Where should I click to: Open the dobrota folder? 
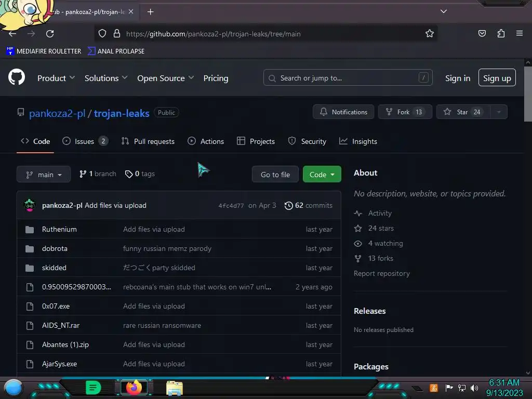55,248
